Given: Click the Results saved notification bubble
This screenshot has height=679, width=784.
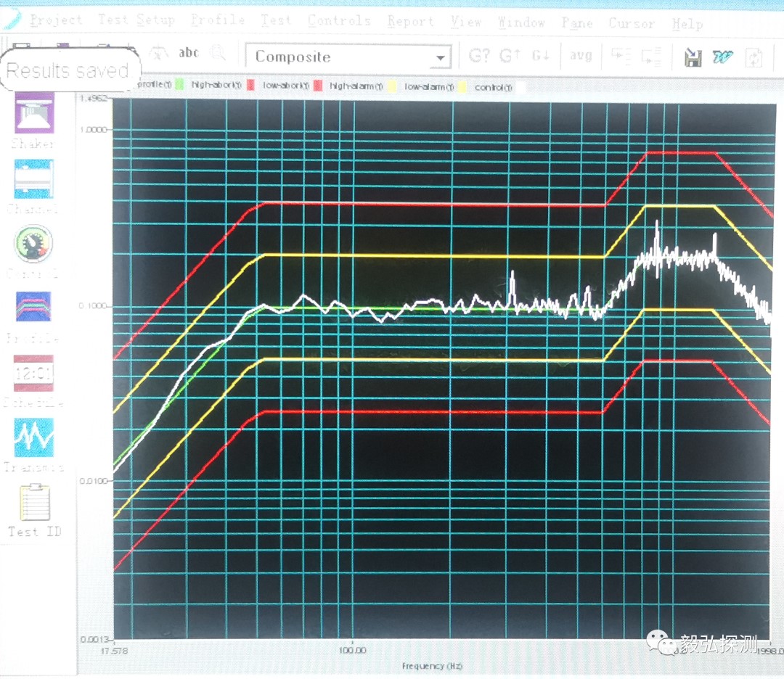Looking at the screenshot, I should pos(68,70).
